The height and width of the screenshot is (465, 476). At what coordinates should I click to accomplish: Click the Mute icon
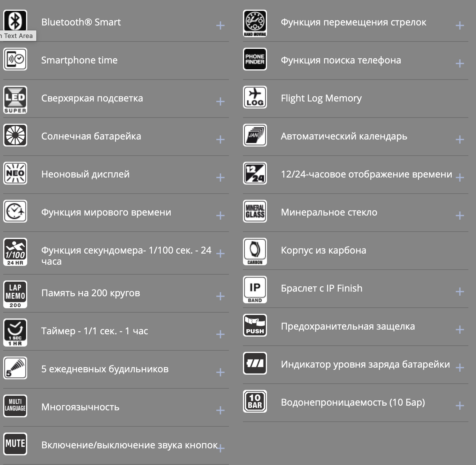click(x=15, y=444)
